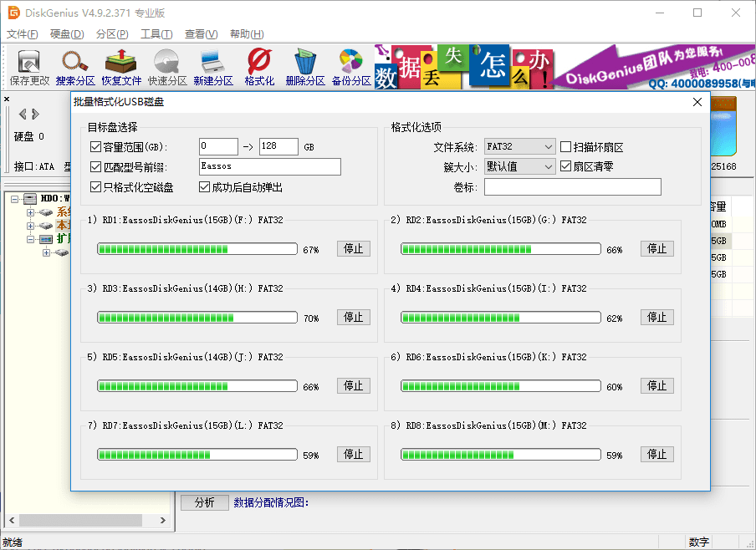Toggle auto eject after success (成功后自动弹出) checkbox
The image size is (756, 550).
click(204, 187)
